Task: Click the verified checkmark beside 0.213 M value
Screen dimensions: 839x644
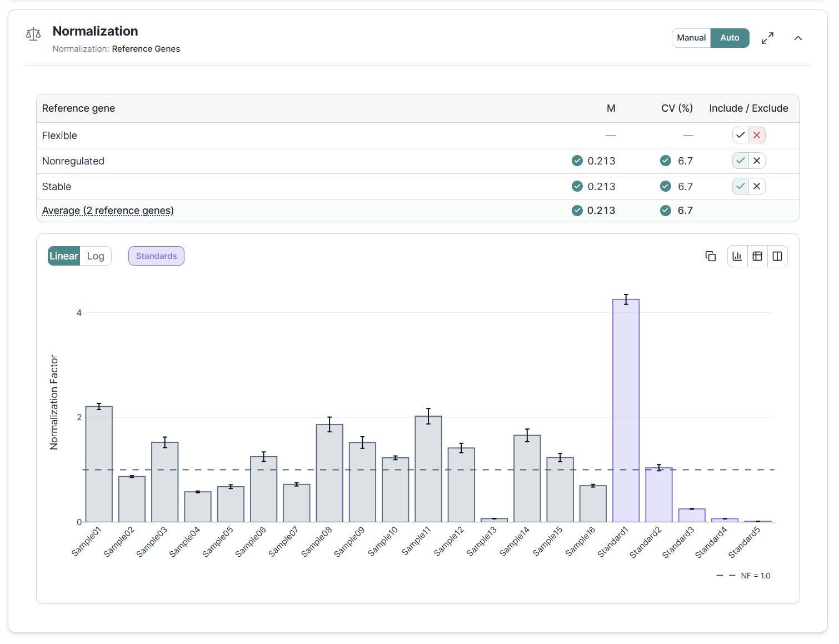Action: pyautogui.click(x=577, y=161)
